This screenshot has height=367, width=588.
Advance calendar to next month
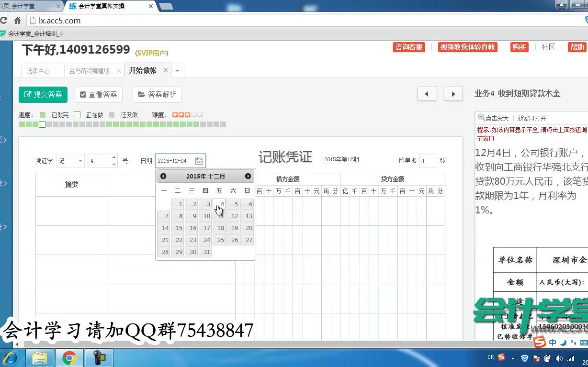tap(248, 176)
